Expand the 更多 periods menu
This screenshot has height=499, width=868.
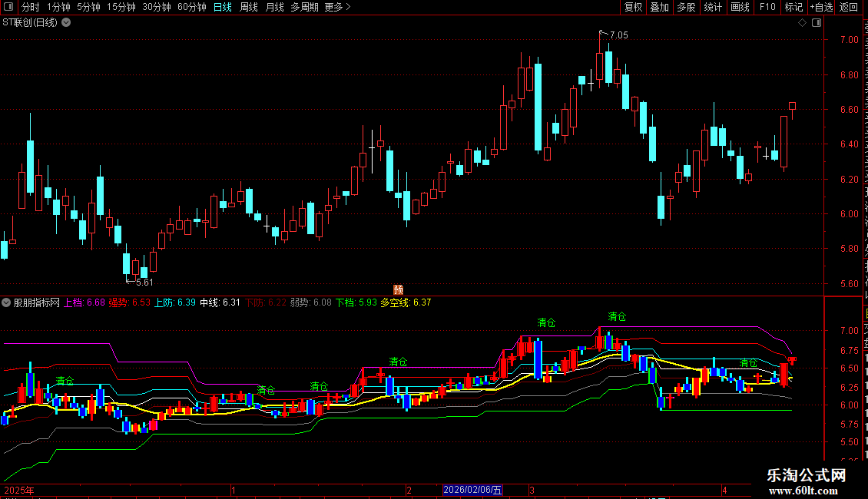click(338, 7)
